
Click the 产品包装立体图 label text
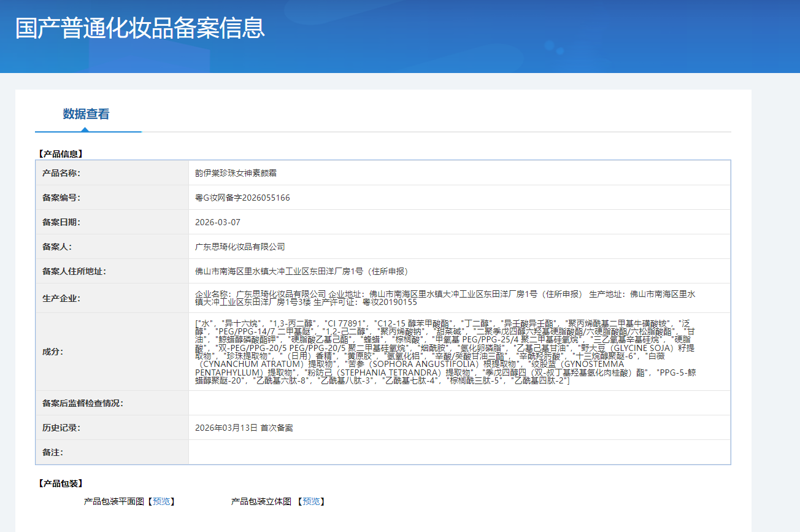(261, 501)
